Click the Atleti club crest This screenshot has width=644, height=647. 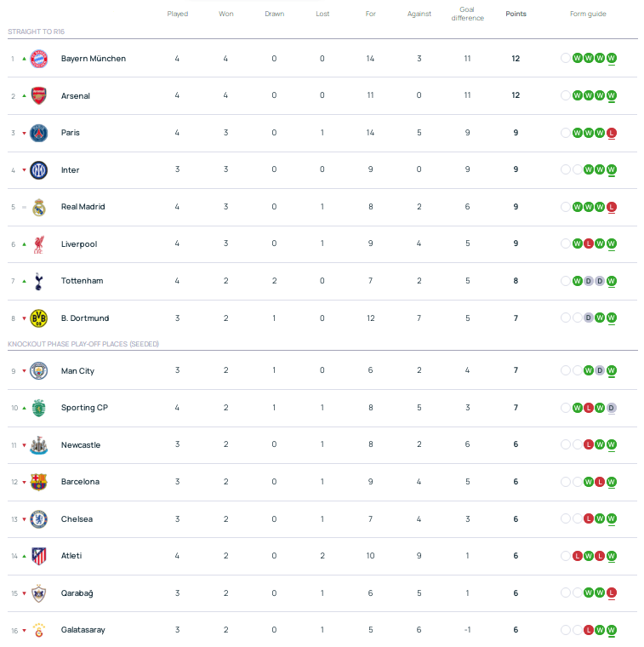(39, 556)
